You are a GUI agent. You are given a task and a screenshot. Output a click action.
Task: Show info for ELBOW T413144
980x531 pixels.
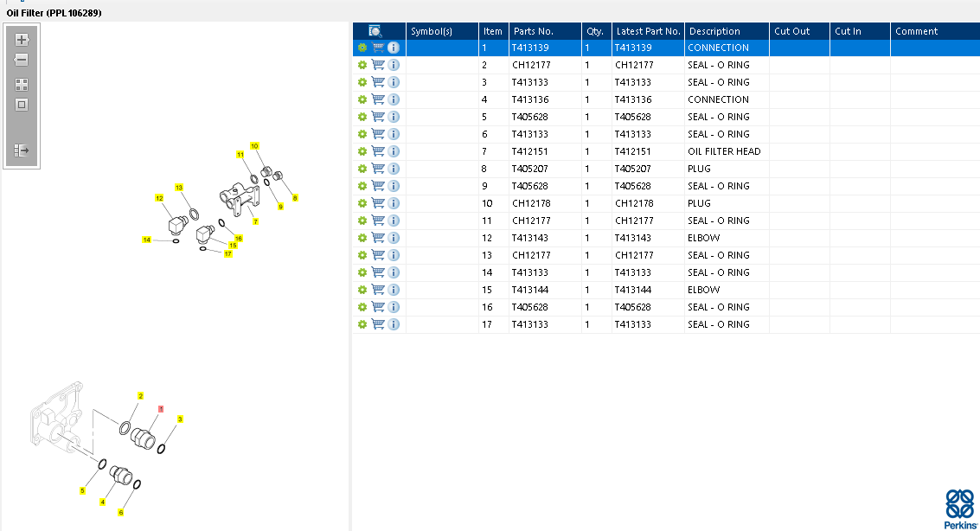pos(394,290)
